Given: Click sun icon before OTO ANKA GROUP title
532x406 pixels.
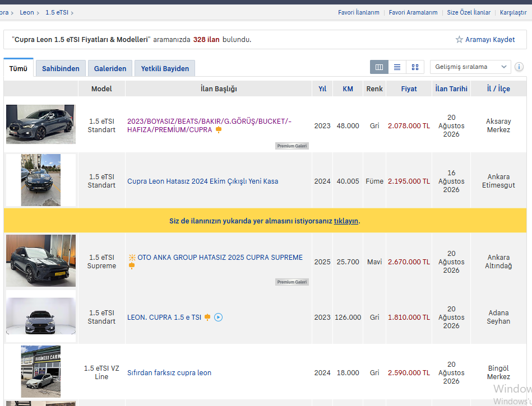Looking at the screenshot, I should 132,258.
